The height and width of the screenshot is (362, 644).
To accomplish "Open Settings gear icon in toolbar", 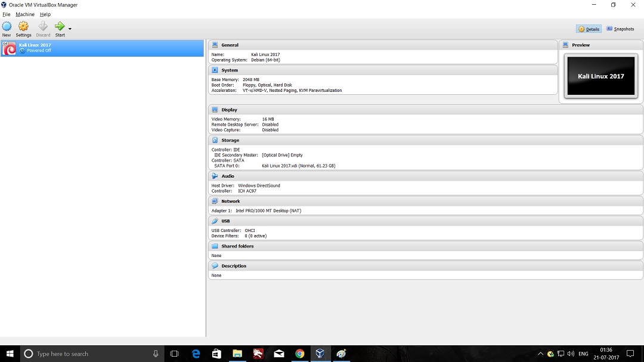I will (23, 26).
